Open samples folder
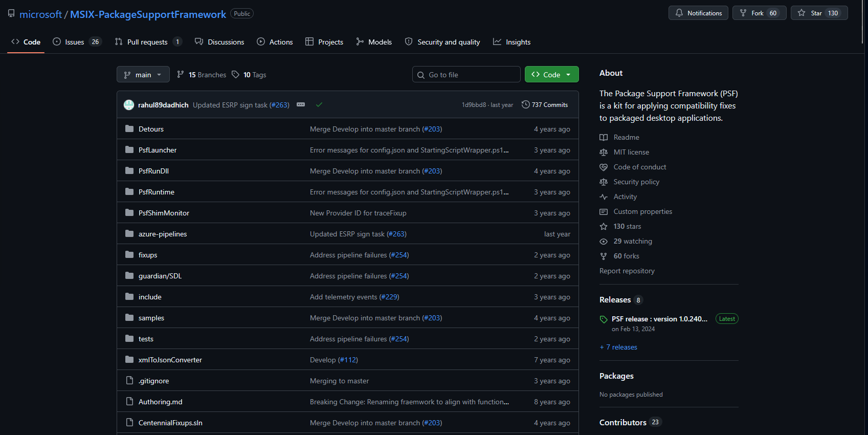The height and width of the screenshot is (435, 868). tap(151, 318)
